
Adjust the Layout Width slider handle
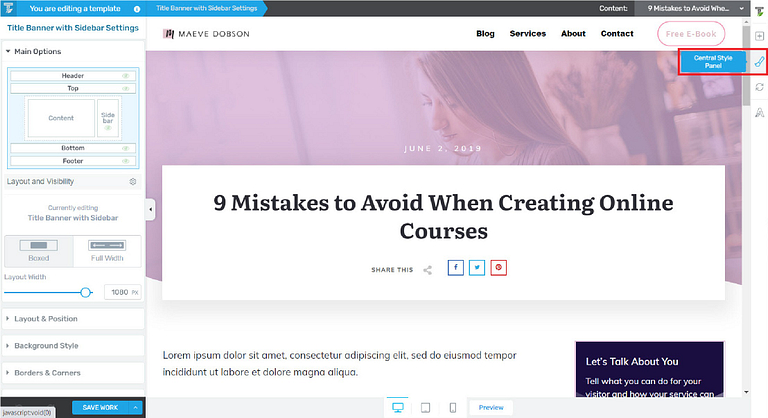pyautogui.click(x=86, y=293)
